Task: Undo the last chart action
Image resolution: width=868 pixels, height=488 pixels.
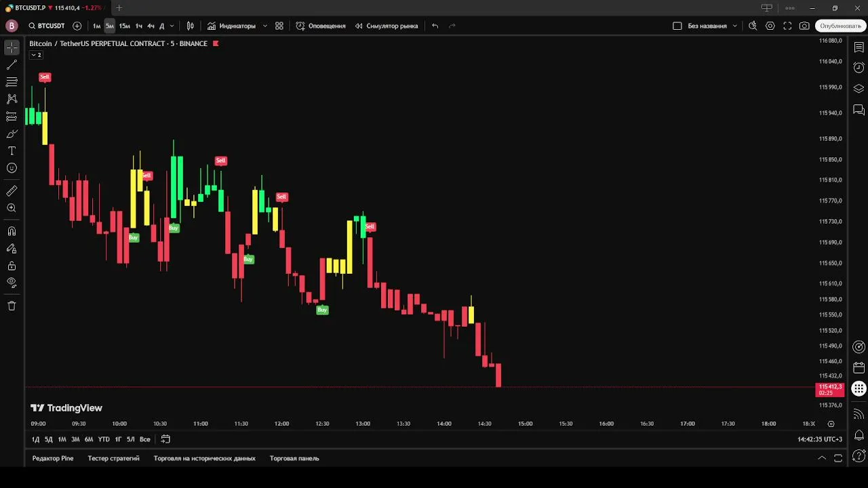Action: pos(435,26)
